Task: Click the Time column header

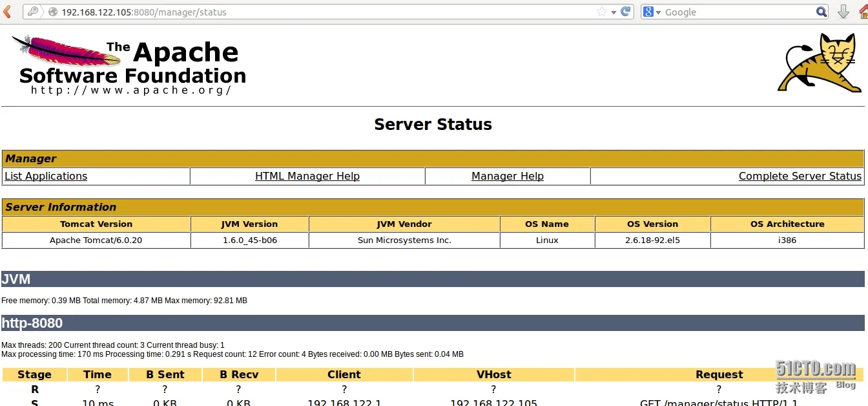Action: [x=98, y=374]
